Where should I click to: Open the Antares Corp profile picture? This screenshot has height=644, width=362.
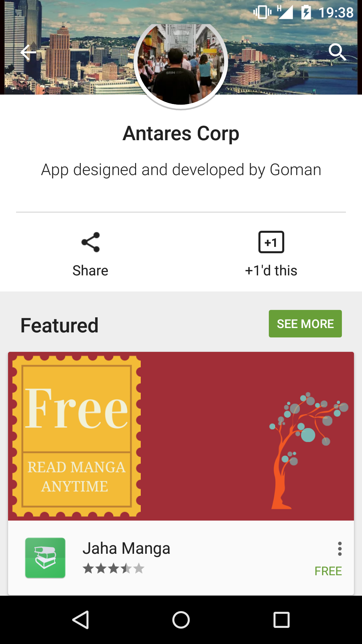click(x=181, y=64)
